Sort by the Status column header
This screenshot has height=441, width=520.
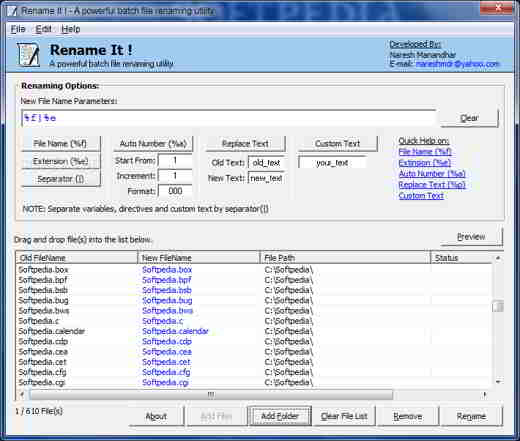coord(461,258)
